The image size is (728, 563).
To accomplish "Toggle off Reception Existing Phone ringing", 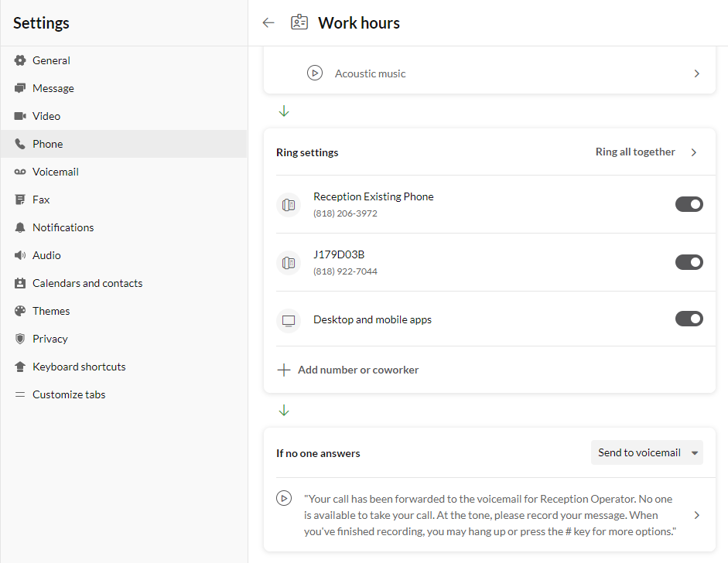I will 689,204.
